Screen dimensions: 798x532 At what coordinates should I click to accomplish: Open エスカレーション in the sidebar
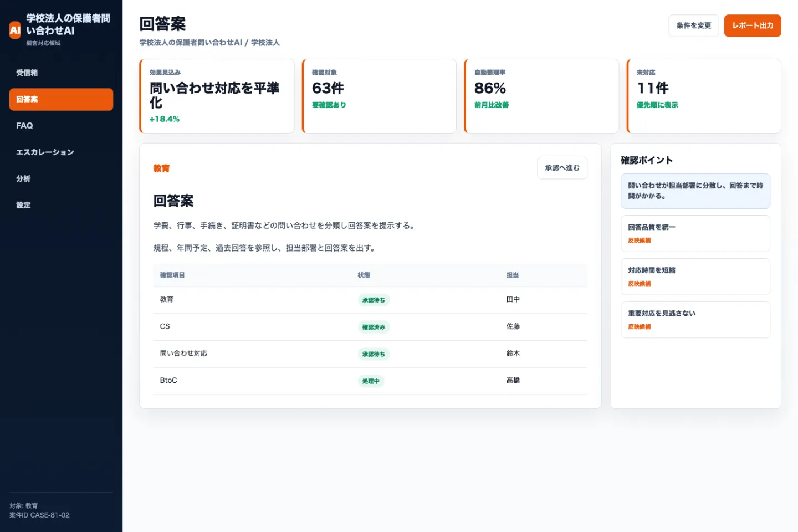pos(61,152)
